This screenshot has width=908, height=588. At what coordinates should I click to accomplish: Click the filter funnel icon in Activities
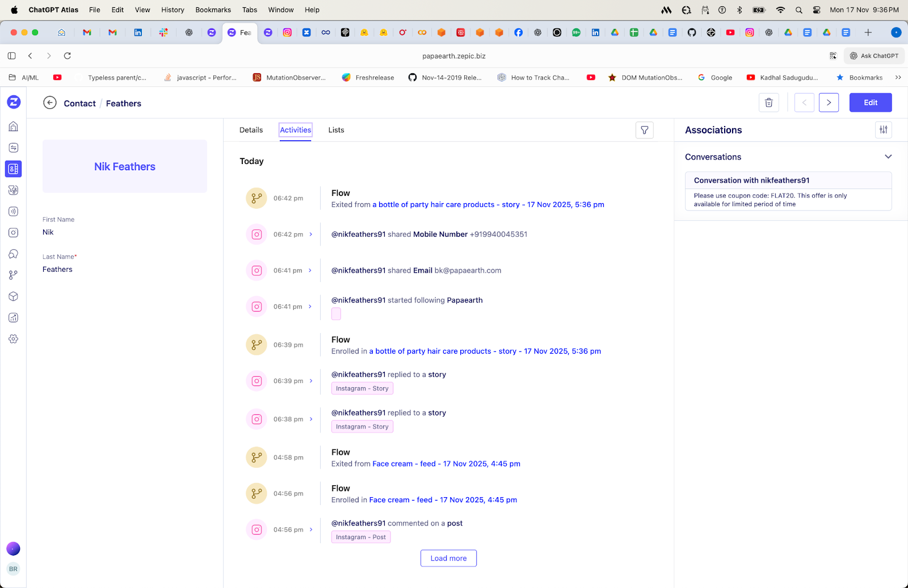point(644,130)
